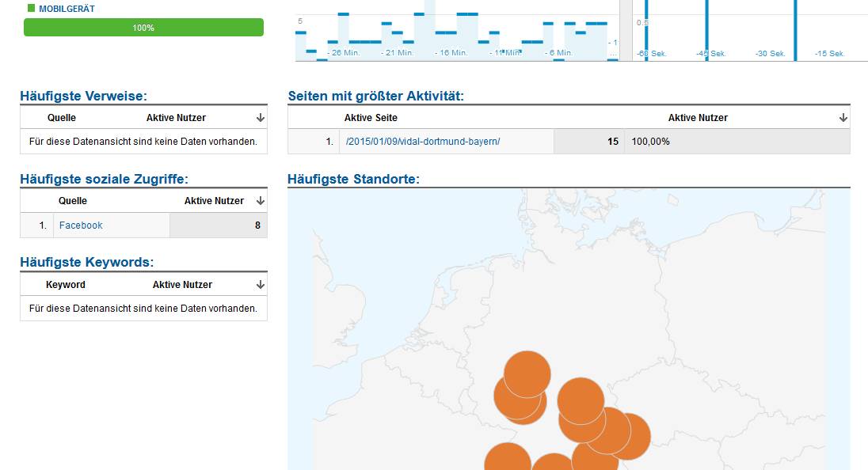868x470 pixels.
Task: Sort Seiten mit größter Aktivität by arrow
Action: click(843, 118)
